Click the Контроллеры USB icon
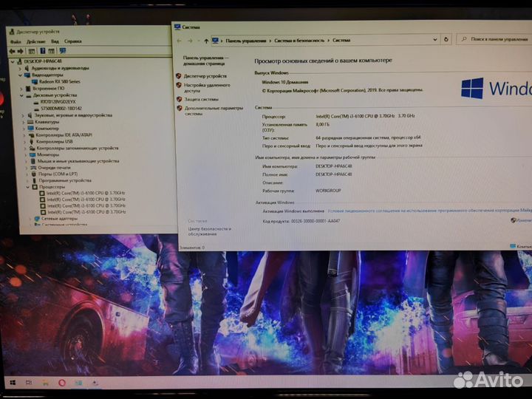 point(32,141)
